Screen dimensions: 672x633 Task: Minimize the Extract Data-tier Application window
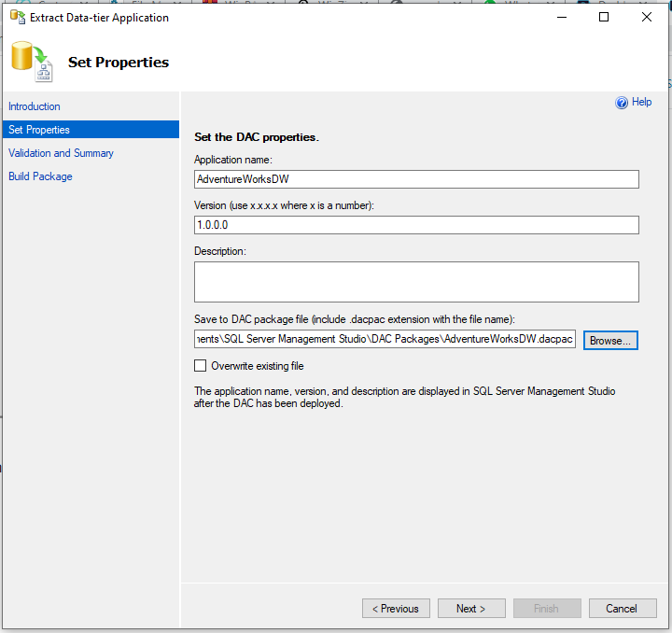[x=562, y=17]
